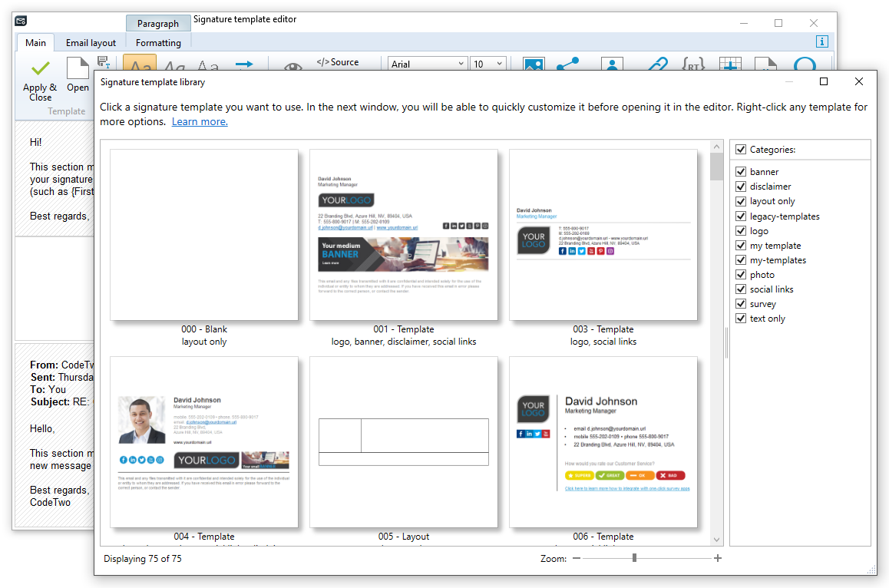Maximize the Signature template library dialog
The height and width of the screenshot is (588, 889).
click(824, 81)
